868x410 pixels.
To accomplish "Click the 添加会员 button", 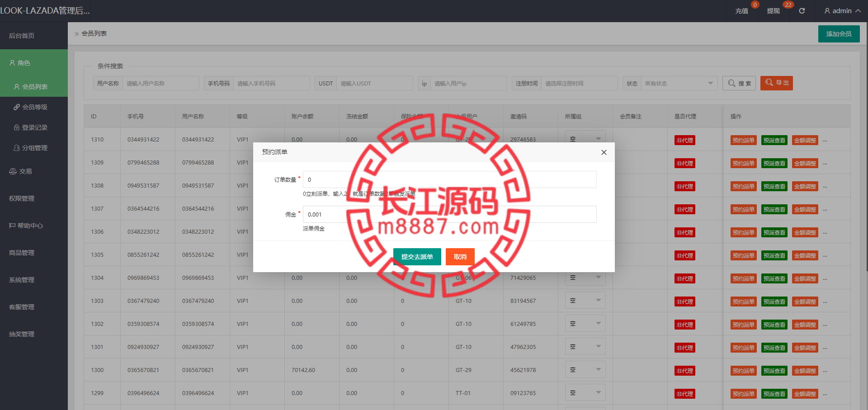I will (839, 34).
